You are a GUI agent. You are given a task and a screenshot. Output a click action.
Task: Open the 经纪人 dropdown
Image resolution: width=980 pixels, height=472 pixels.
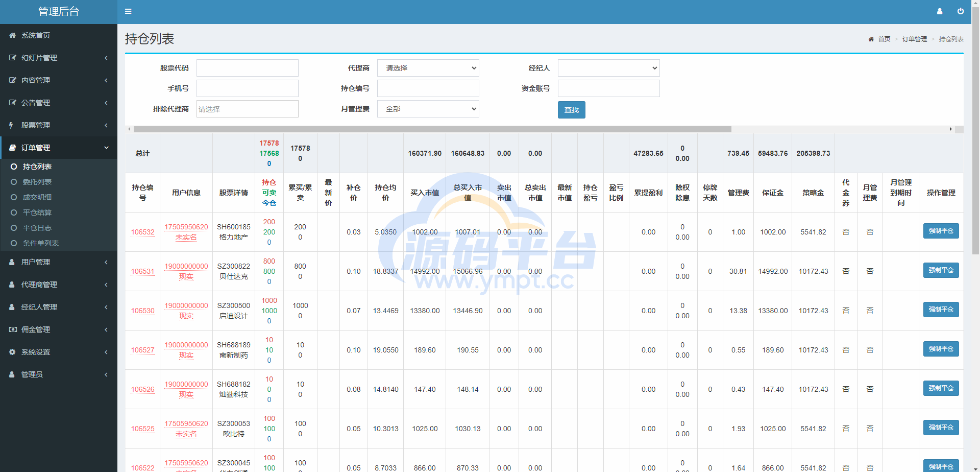[x=608, y=68]
